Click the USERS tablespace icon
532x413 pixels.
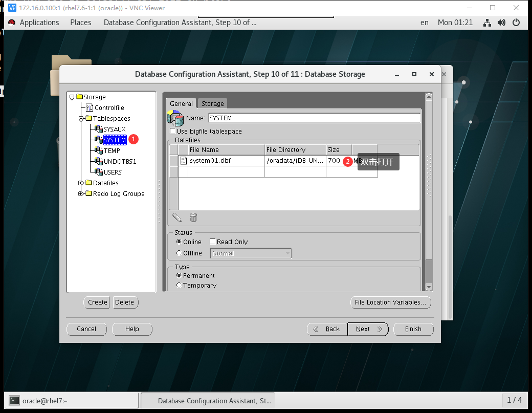[99, 172]
